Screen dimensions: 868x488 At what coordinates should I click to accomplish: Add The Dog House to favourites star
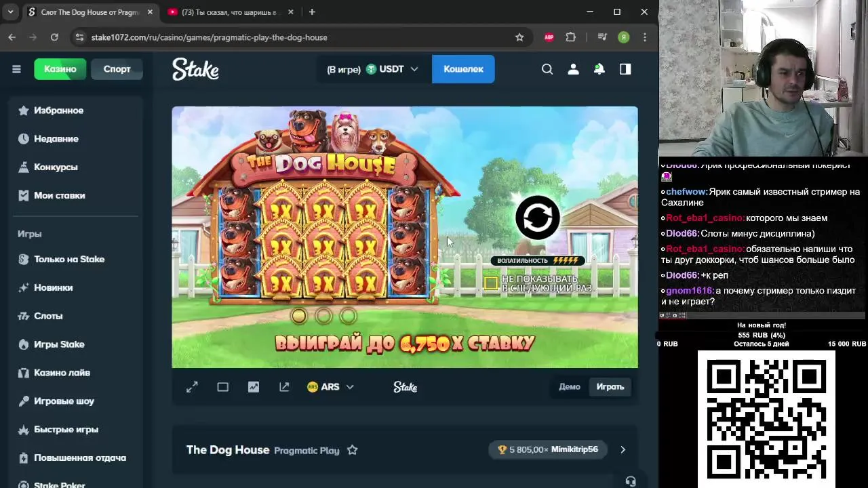(352, 450)
